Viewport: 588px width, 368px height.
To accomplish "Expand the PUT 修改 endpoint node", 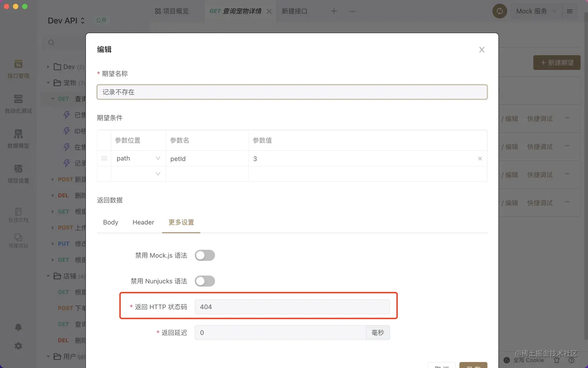I will [x=53, y=244].
